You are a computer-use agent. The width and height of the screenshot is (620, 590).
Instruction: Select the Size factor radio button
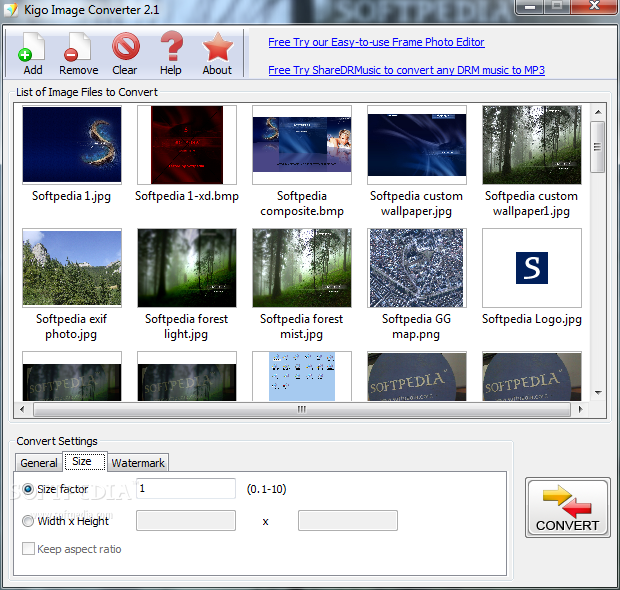tap(28, 489)
